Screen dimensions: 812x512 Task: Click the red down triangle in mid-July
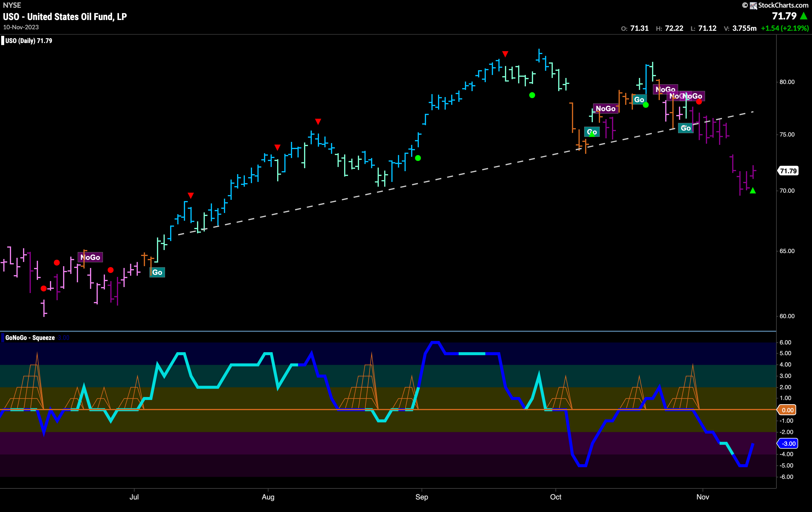(190, 195)
